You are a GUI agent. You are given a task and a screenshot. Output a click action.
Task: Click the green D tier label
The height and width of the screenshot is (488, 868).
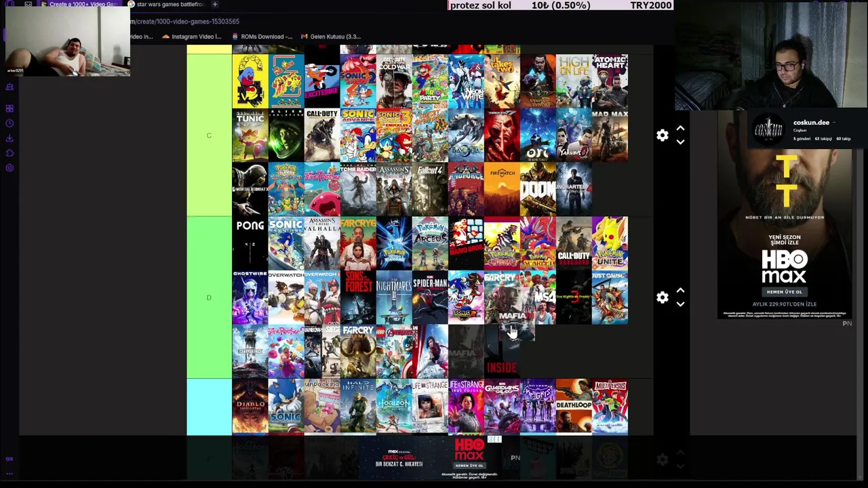[209, 298]
